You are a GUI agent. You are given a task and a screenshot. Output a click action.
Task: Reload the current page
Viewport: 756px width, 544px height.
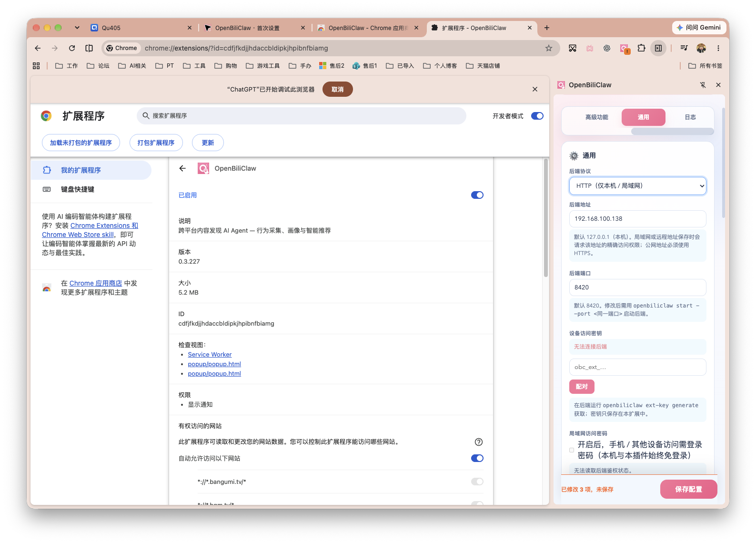pos(72,48)
